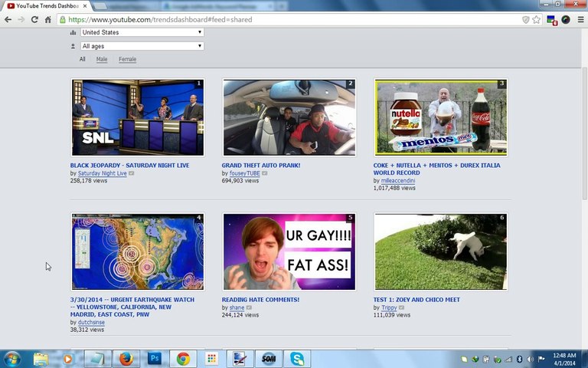Go to the browser home icon
Screen dimensions: 588x368
(47, 19)
